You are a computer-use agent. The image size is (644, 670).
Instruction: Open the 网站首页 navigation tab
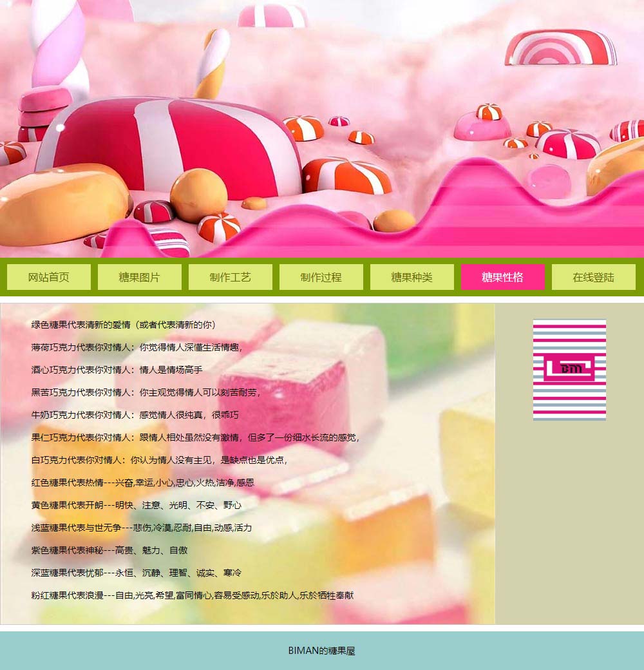[49, 277]
